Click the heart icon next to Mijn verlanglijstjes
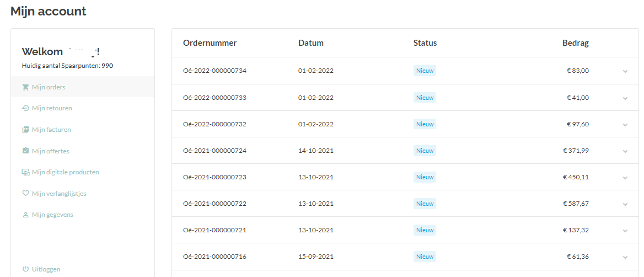Image resolution: width=644 pixels, height=277 pixels. click(x=25, y=194)
